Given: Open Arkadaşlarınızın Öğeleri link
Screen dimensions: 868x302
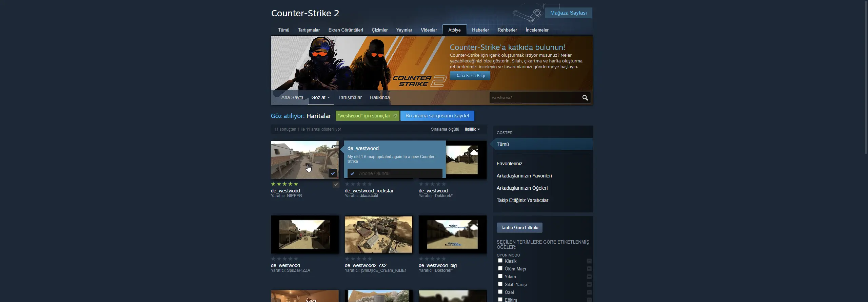Looking at the screenshot, I should point(522,188).
